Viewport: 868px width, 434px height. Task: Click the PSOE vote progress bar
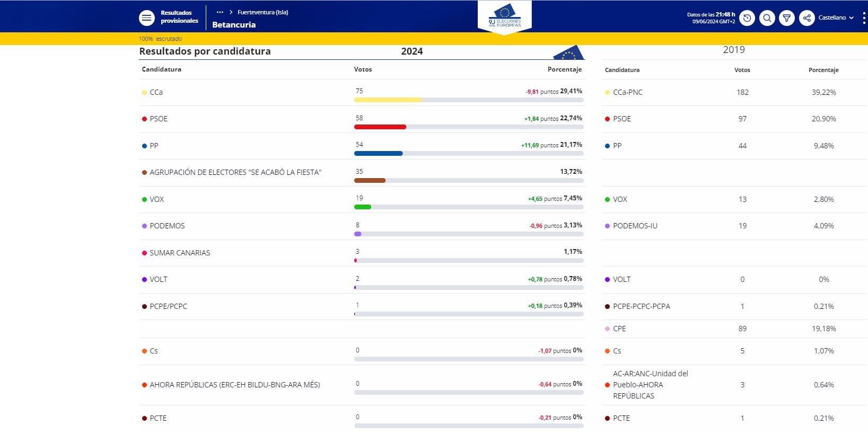click(469, 127)
